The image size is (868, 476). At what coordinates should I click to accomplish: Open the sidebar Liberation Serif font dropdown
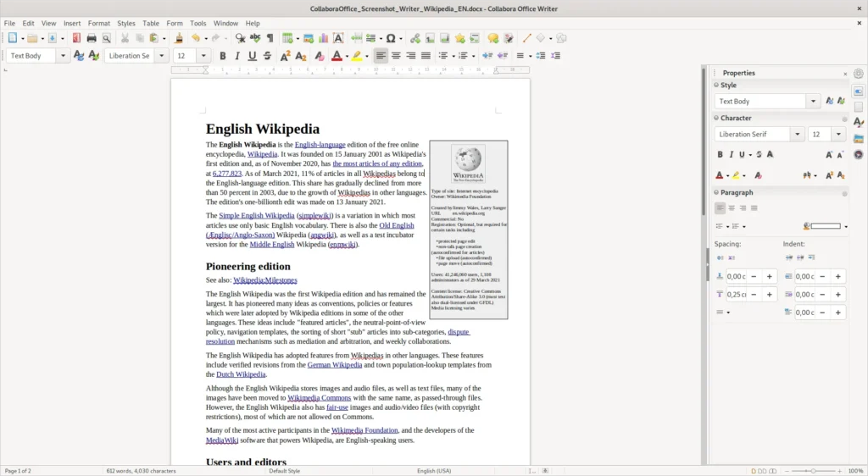(x=798, y=135)
